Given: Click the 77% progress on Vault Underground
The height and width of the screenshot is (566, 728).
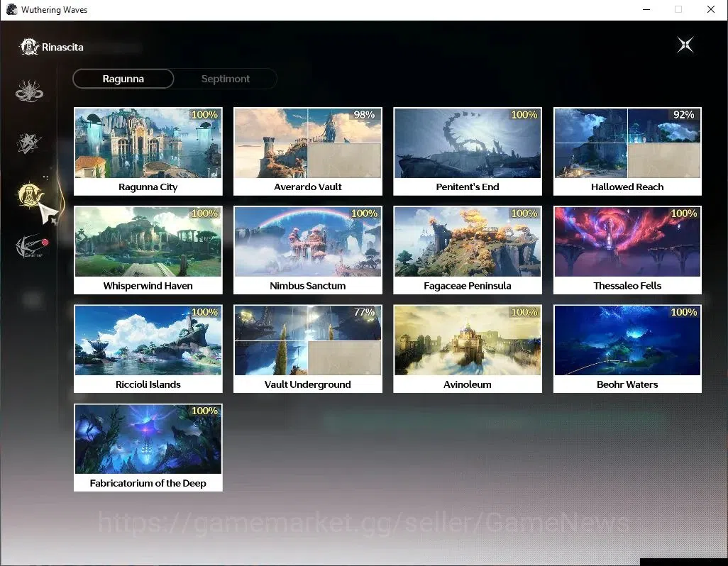Looking at the screenshot, I should pos(364,312).
